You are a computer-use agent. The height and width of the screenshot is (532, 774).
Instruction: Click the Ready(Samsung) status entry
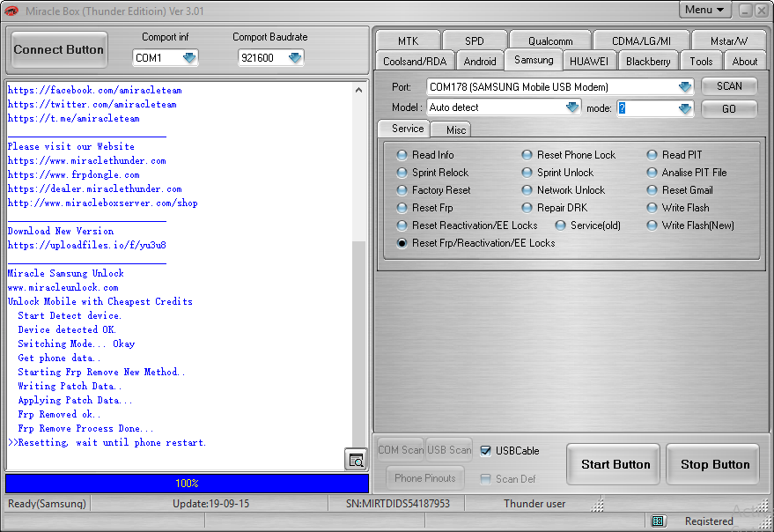pos(47,503)
